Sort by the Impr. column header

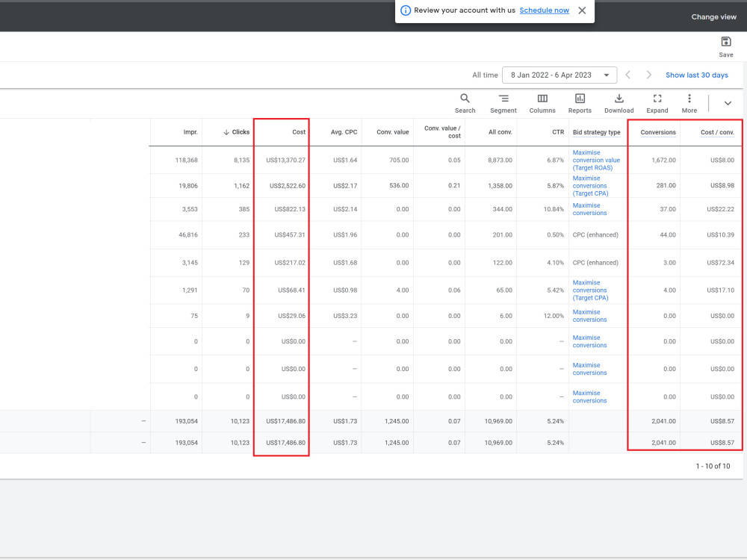coord(190,132)
